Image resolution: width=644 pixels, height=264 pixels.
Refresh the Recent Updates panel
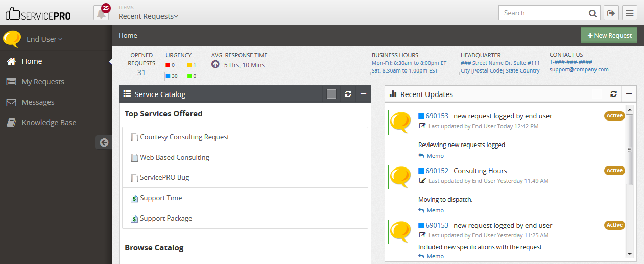[x=613, y=94]
